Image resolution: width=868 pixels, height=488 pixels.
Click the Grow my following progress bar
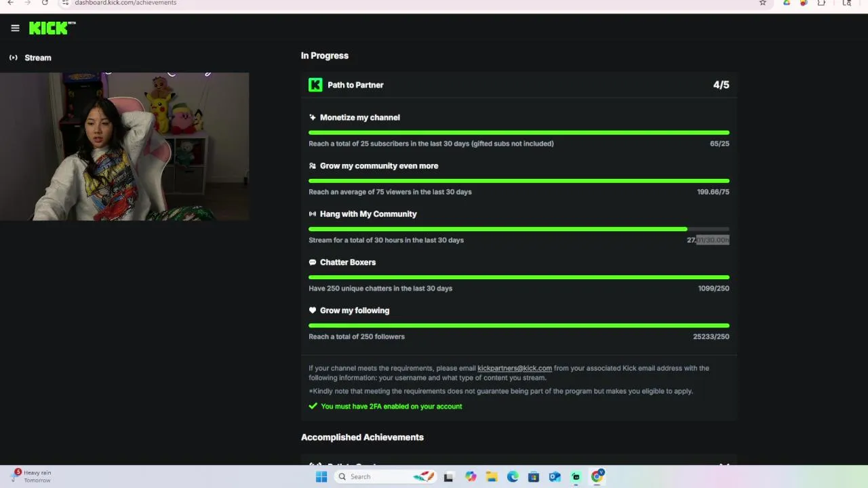(x=519, y=326)
